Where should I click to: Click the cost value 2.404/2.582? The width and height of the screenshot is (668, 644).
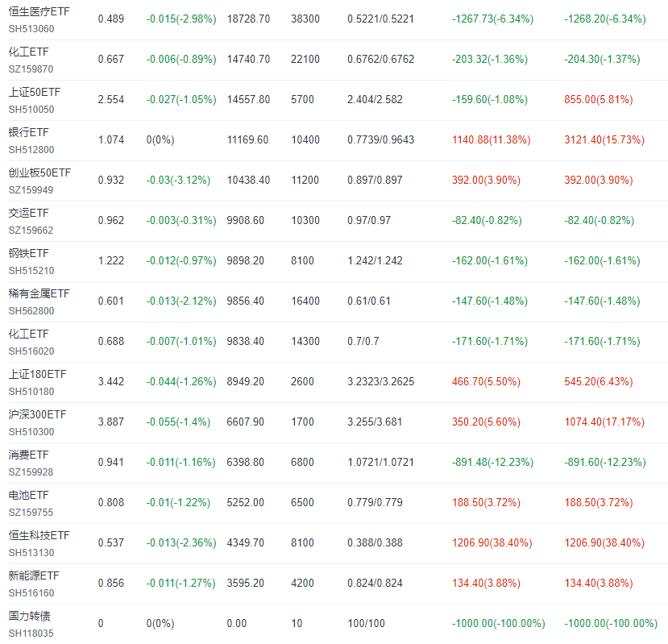click(x=375, y=100)
